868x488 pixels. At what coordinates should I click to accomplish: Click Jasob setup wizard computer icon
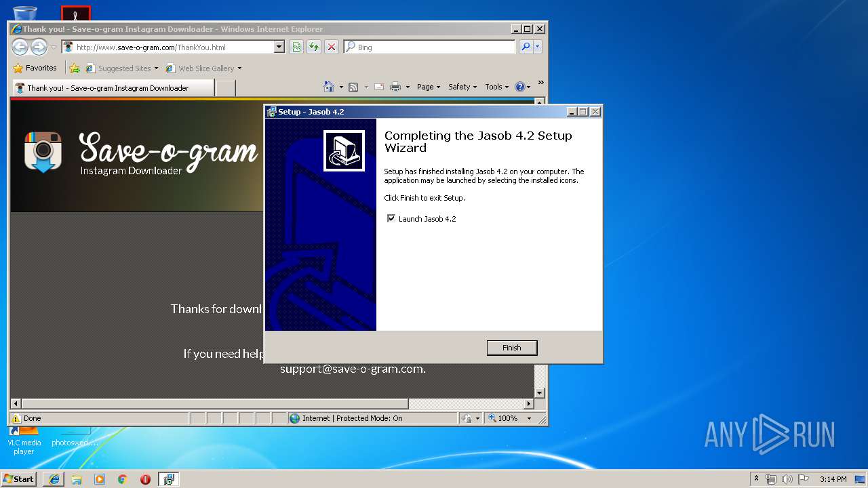click(344, 150)
